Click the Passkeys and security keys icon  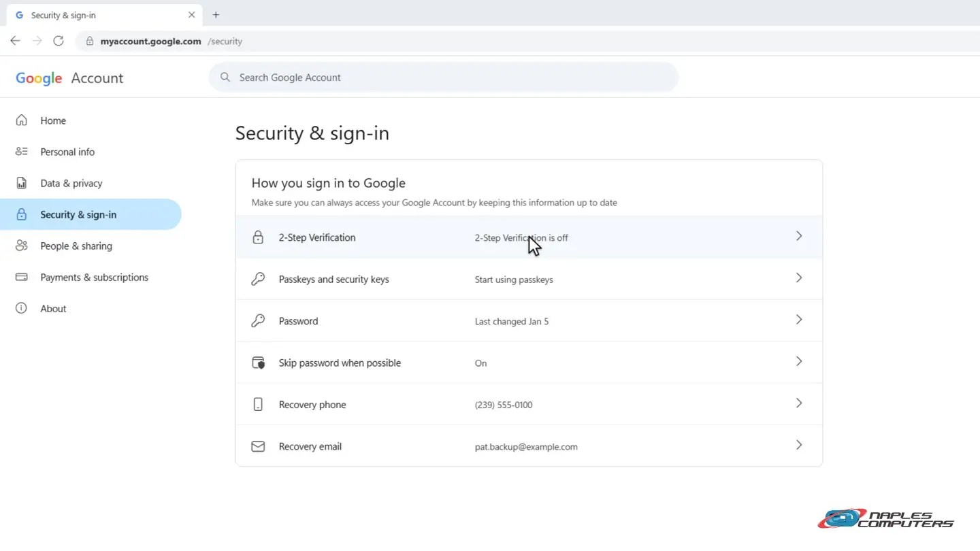(x=258, y=279)
